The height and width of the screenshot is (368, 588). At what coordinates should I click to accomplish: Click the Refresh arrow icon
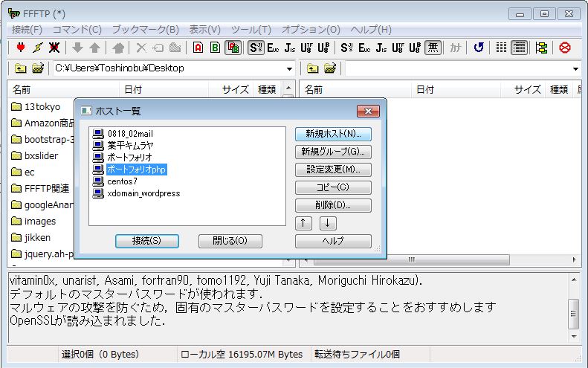479,48
